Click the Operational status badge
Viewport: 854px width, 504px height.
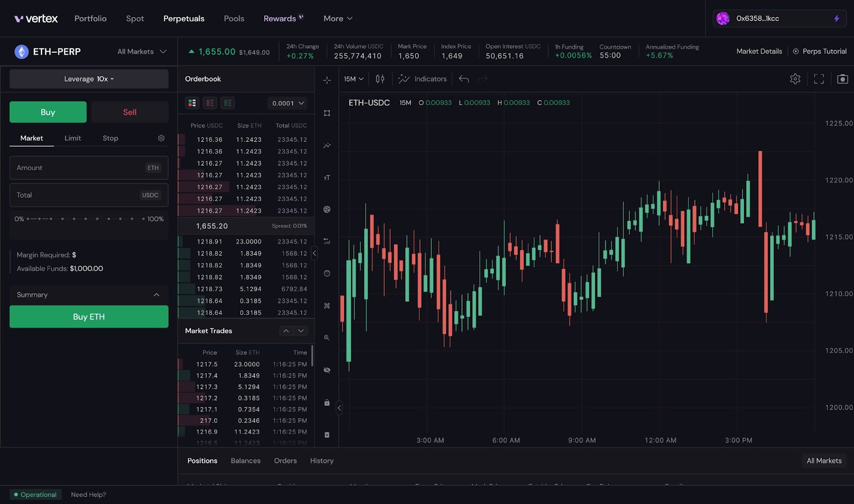(36, 495)
